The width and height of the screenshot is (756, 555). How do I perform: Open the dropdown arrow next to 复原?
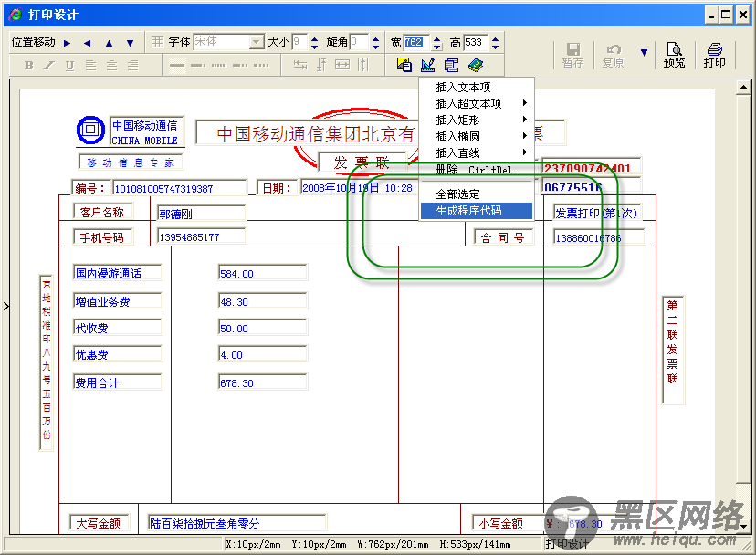click(x=644, y=52)
